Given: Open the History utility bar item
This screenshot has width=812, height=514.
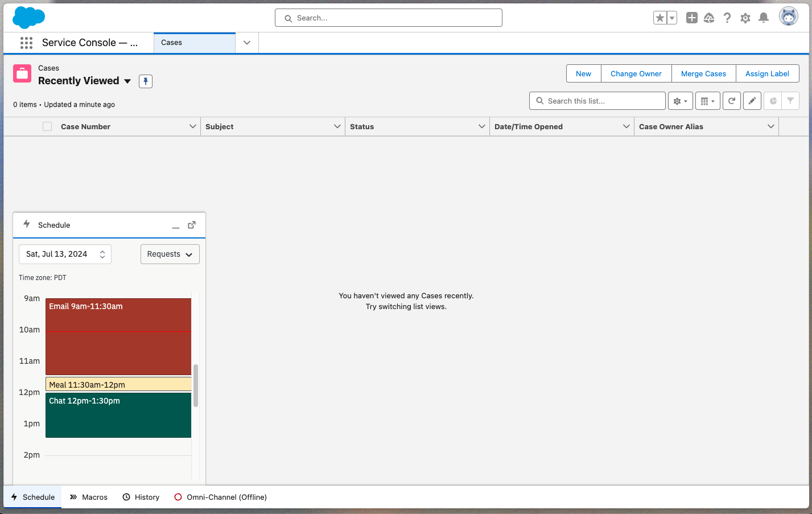Looking at the screenshot, I should 141,497.
